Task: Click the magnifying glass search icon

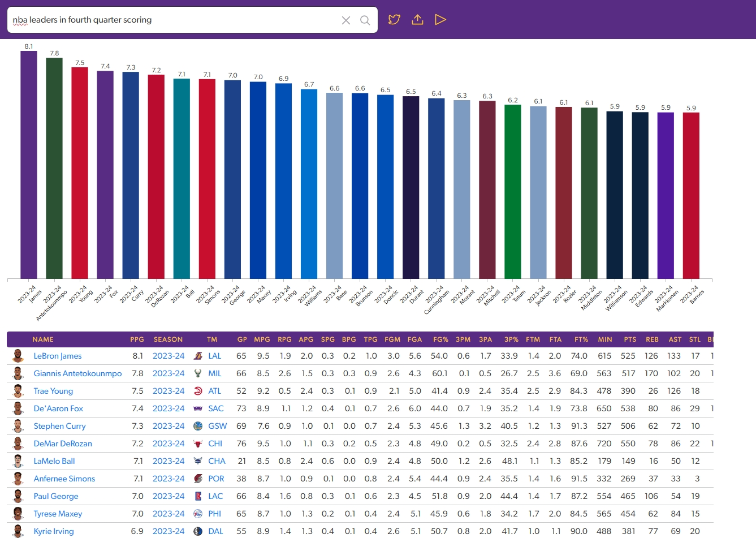Action: 365,20
